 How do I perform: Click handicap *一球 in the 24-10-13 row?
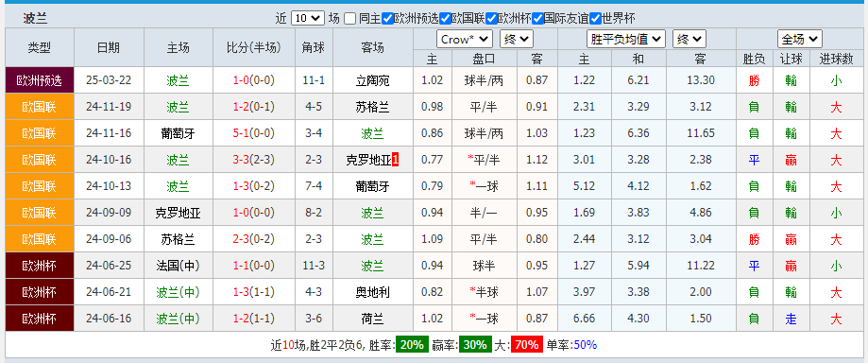pos(484,186)
